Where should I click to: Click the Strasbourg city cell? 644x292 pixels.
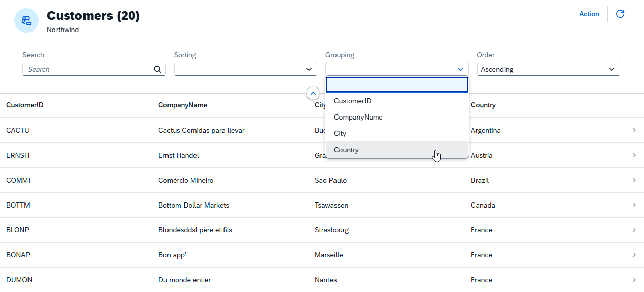[x=332, y=230]
